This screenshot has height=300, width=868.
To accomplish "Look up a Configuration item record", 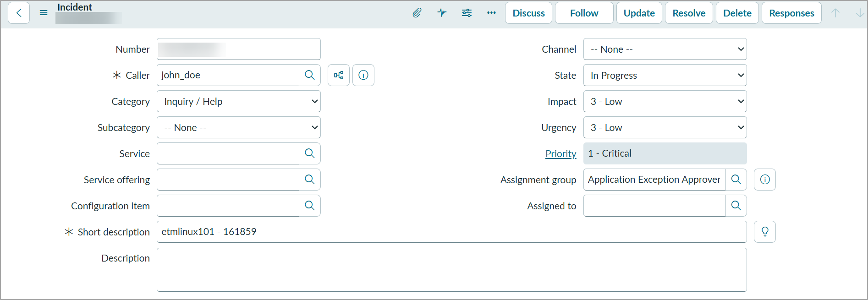I will point(310,206).
